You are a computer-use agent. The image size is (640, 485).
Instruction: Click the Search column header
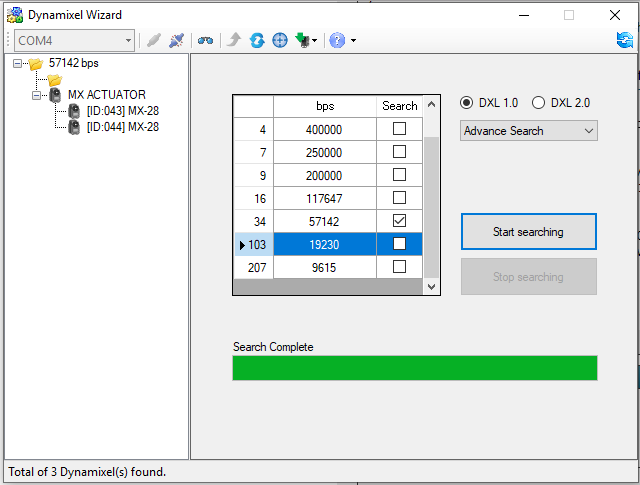click(400, 107)
